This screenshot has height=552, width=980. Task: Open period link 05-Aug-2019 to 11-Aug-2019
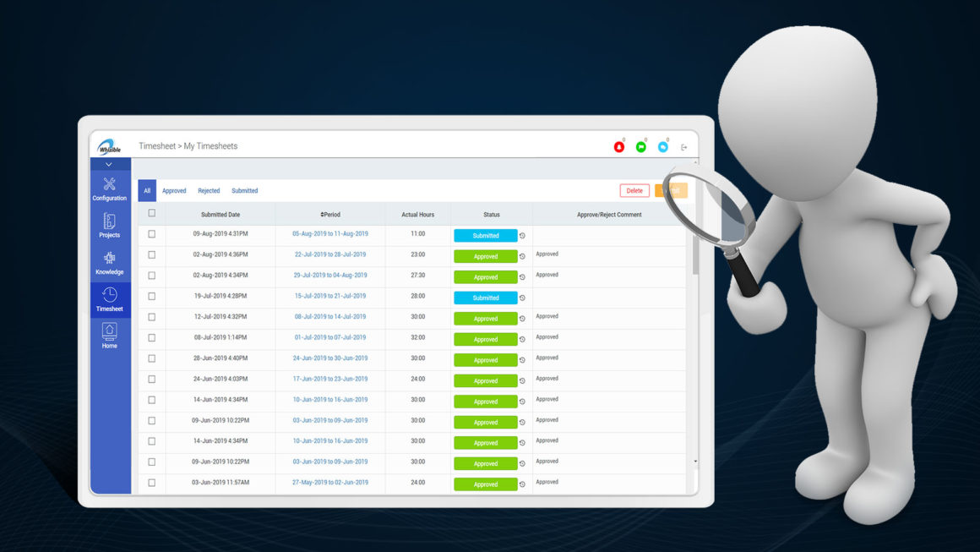[x=330, y=234]
